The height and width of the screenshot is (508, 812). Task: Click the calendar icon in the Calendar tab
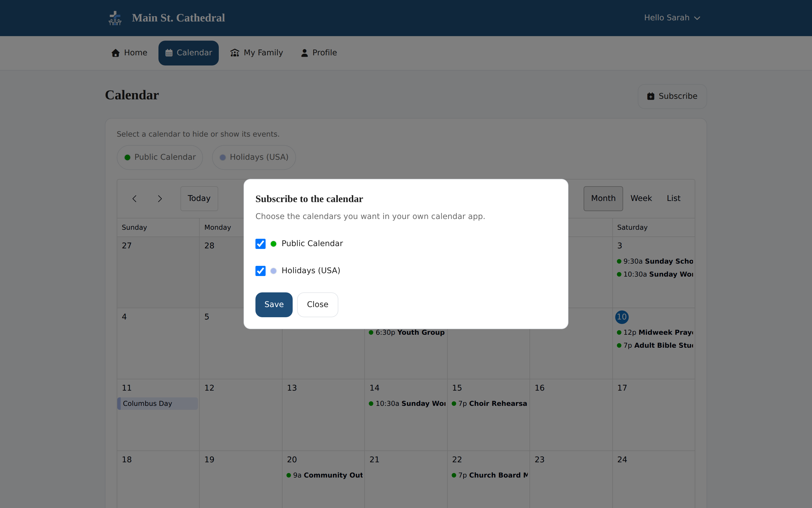pyautogui.click(x=169, y=53)
